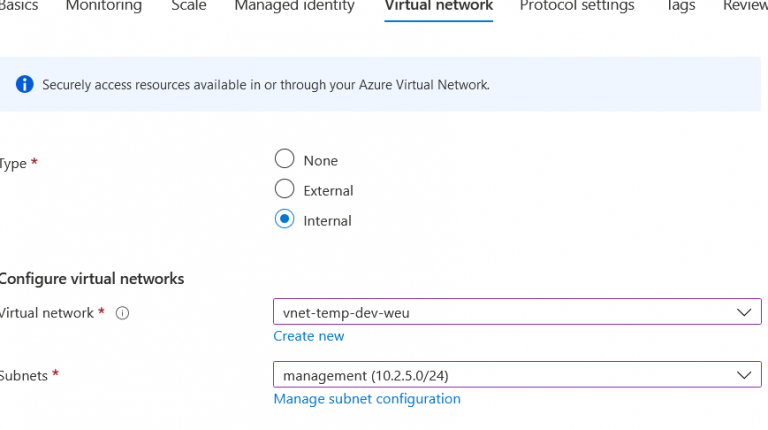Click the Configure virtual networks heading
The height and width of the screenshot is (430, 768).
92,279
